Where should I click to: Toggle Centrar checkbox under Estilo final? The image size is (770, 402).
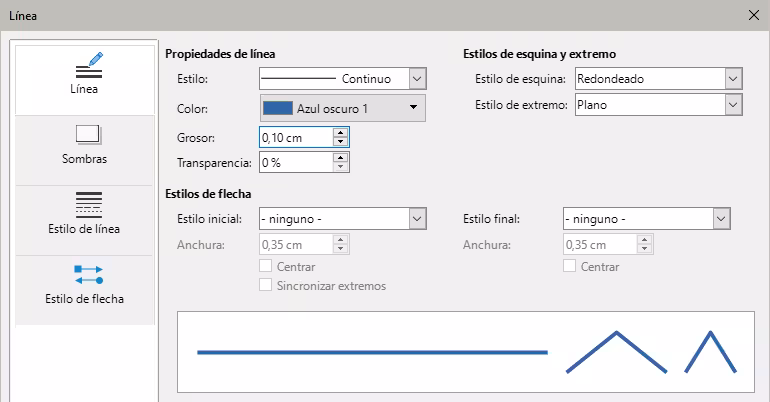click(x=570, y=266)
